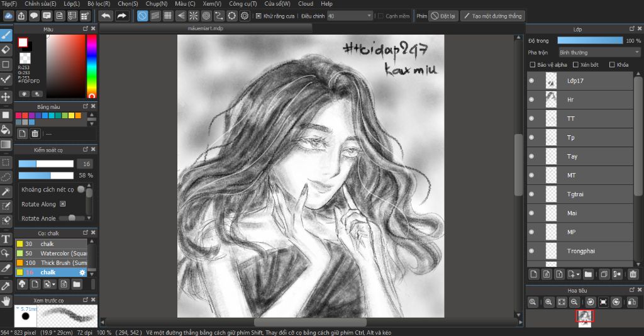The height and width of the screenshot is (336, 644).
Task: Hide the Trongphai layer
Action: coord(532,250)
